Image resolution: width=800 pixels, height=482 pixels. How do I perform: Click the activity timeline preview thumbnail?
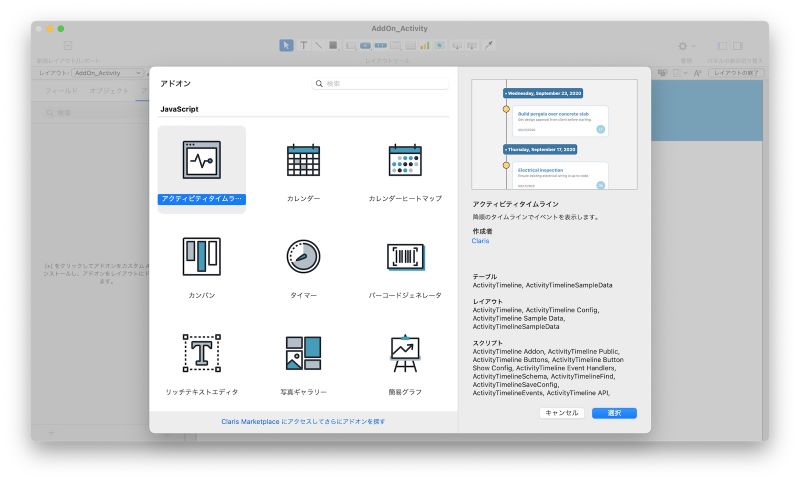(554, 134)
